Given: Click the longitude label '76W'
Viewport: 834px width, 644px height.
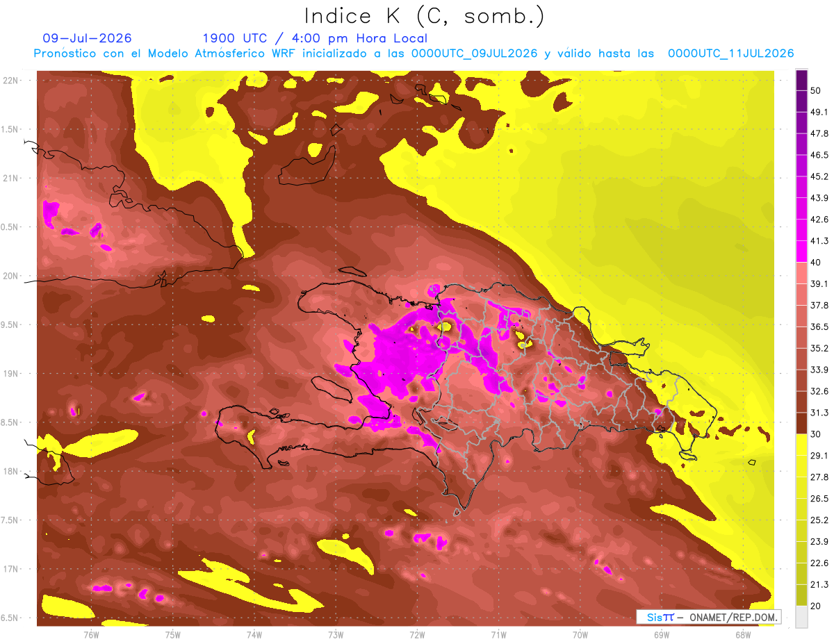Looking at the screenshot, I should point(91,634).
